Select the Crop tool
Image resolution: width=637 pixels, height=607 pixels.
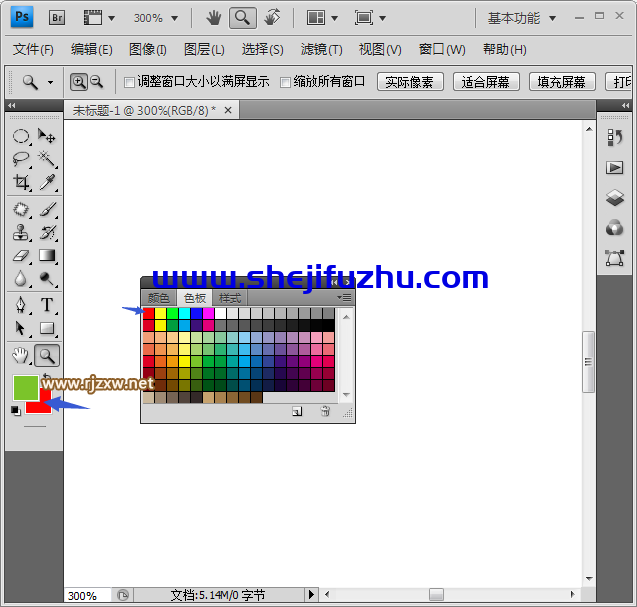[x=21, y=182]
